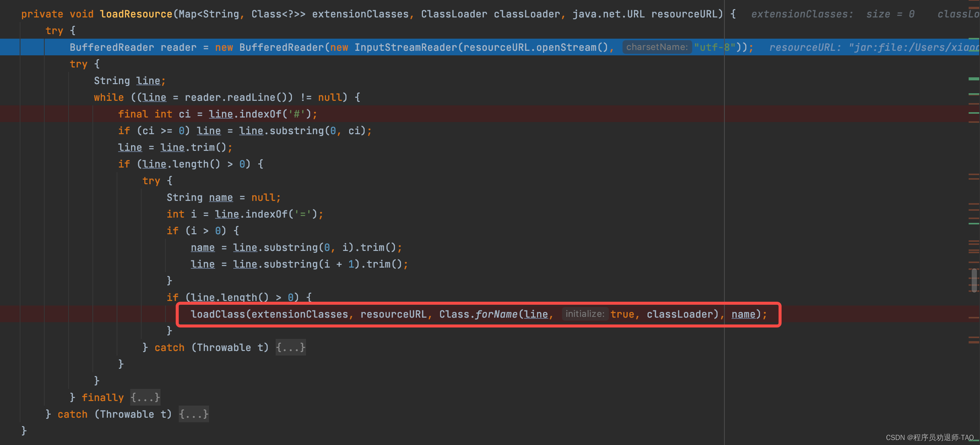
Task: Click the inline resourceURL debug value
Action: point(874,47)
